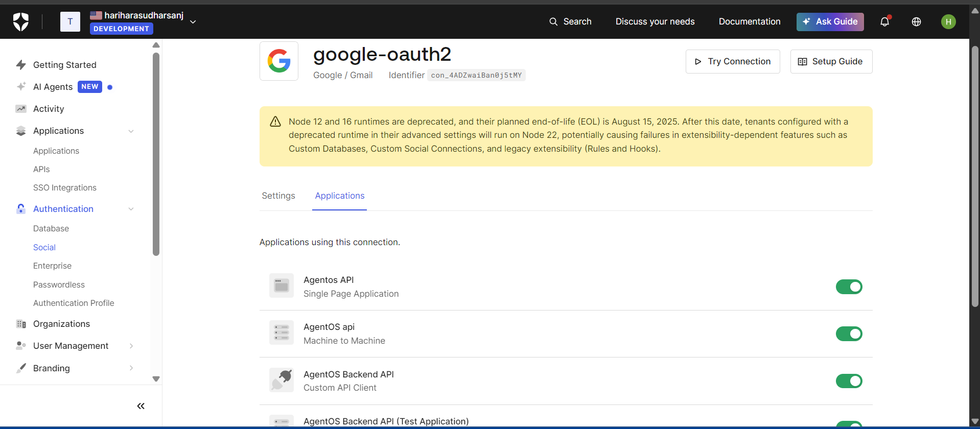Click the warning triangle icon
Screen dimensions: 980x429
[275, 122]
